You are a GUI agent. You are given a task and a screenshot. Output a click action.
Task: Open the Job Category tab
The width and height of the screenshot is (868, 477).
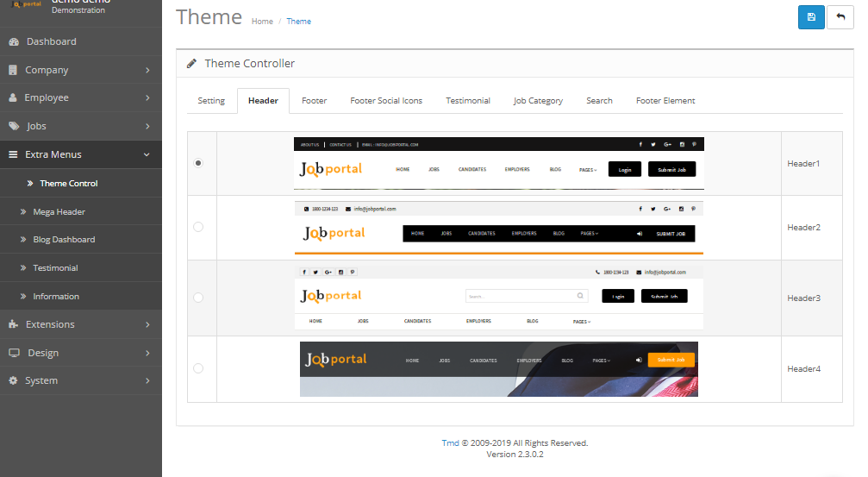[538, 101]
